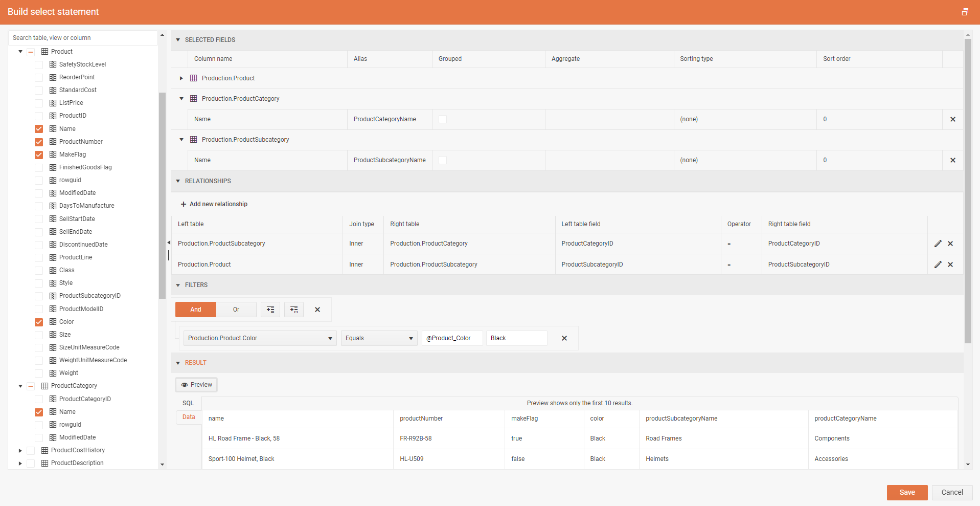Uncheck the Color column checkbox
980x506 pixels.
pos(39,322)
